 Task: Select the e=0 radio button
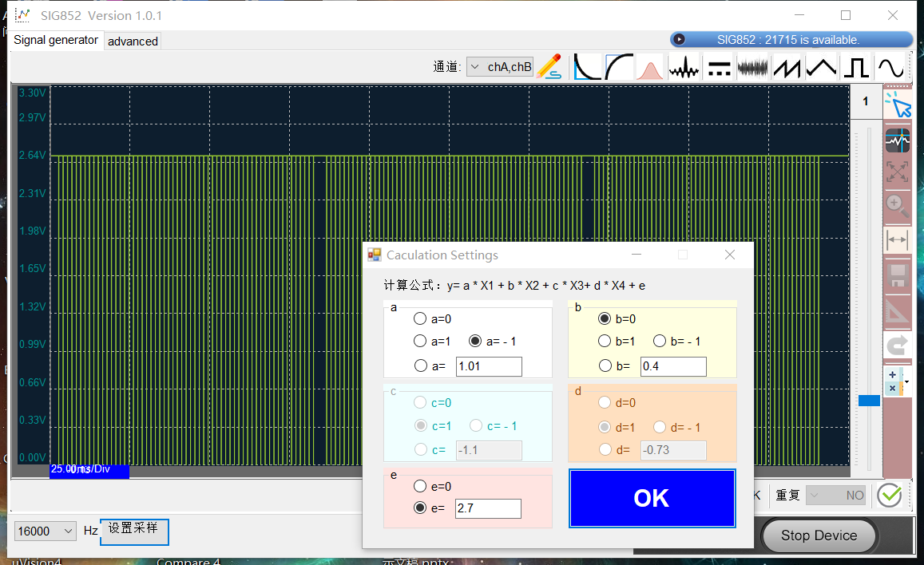[420, 486]
